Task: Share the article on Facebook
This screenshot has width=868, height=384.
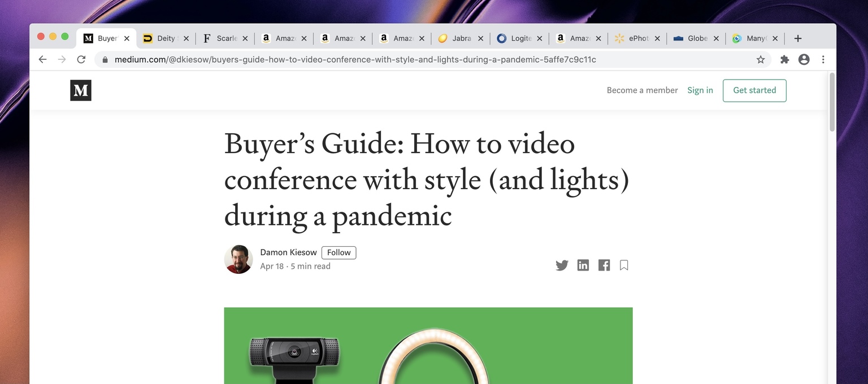Action: pos(604,265)
